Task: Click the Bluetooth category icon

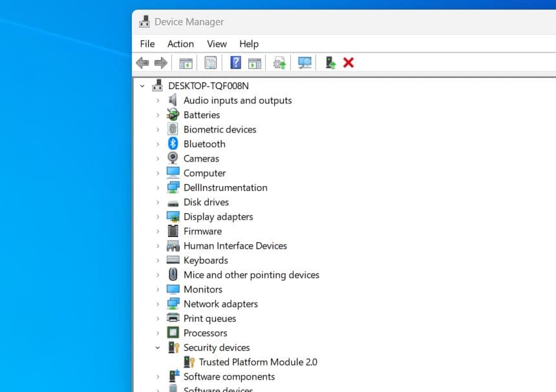Action: (173, 144)
